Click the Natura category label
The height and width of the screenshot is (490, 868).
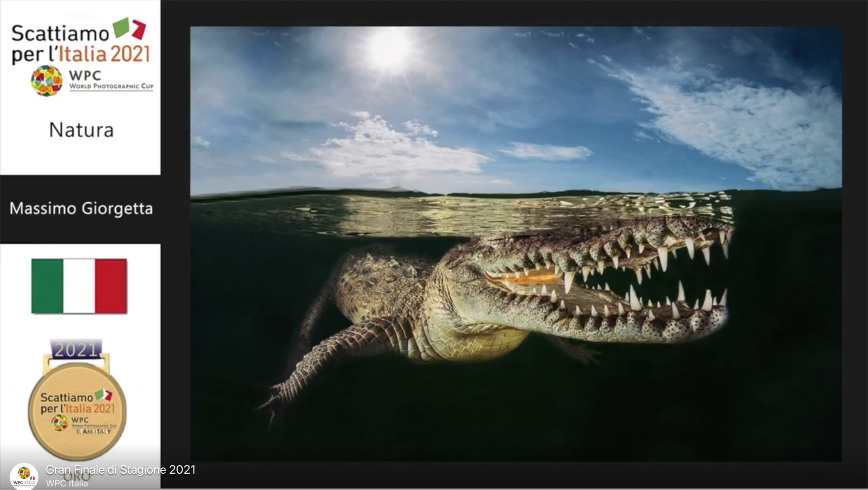[81, 130]
